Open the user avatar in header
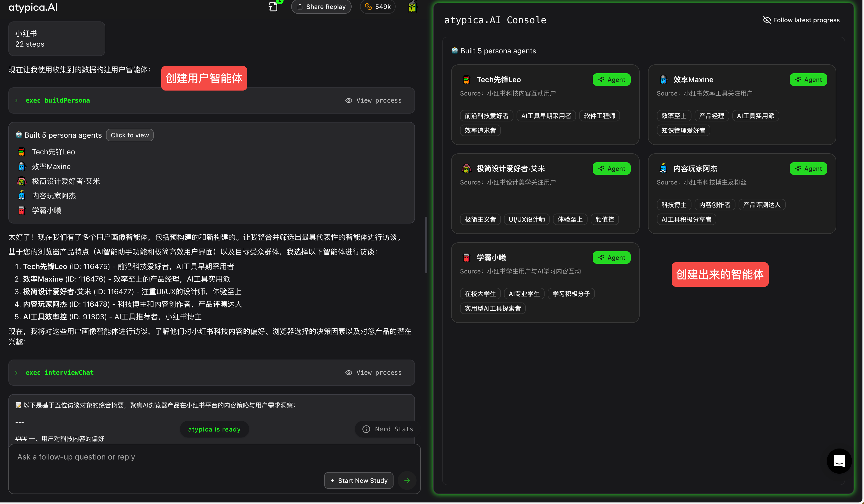864x504 pixels. coord(412,7)
